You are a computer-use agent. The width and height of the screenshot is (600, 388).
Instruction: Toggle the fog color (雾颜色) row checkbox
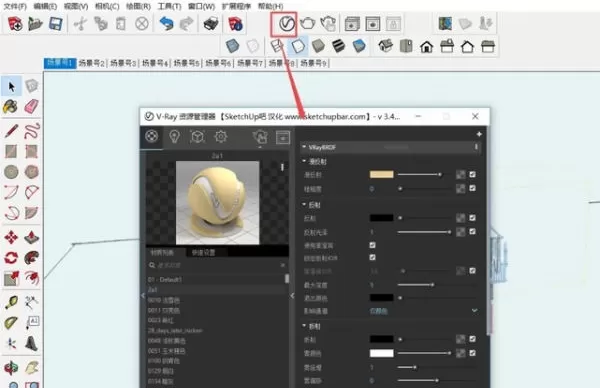(x=473, y=353)
